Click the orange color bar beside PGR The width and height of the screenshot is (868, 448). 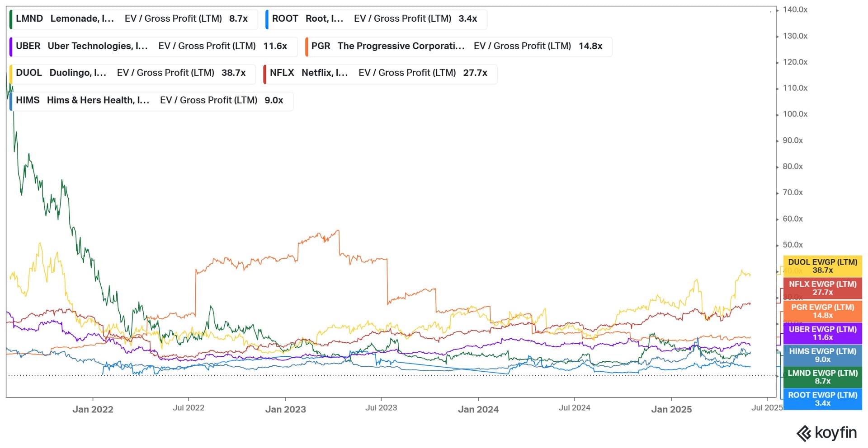(x=307, y=47)
